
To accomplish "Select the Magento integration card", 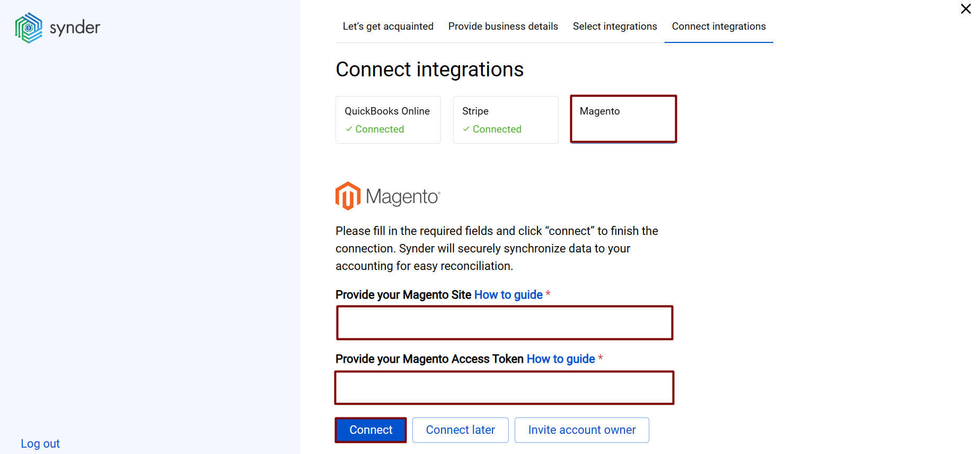I will tap(623, 118).
